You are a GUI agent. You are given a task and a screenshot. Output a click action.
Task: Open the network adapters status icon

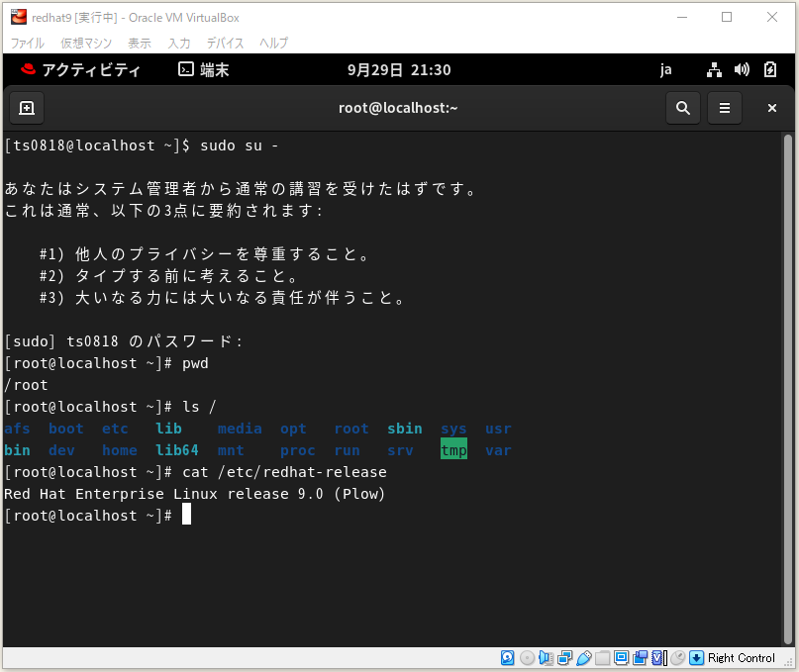click(564, 658)
